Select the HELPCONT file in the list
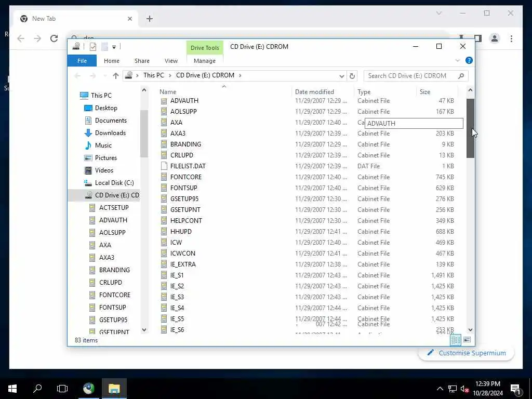Screen dimensions: 532x399 (186, 220)
